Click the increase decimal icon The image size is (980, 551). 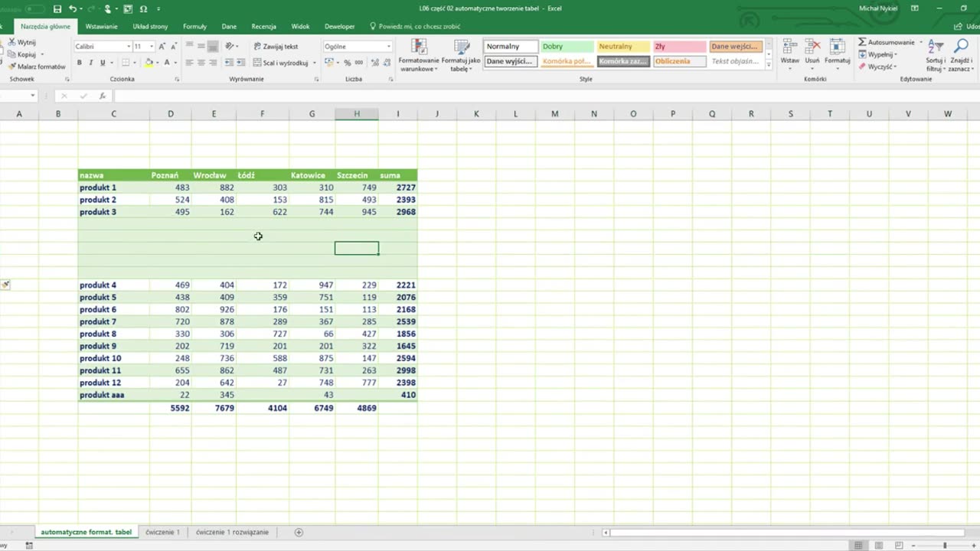(374, 63)
